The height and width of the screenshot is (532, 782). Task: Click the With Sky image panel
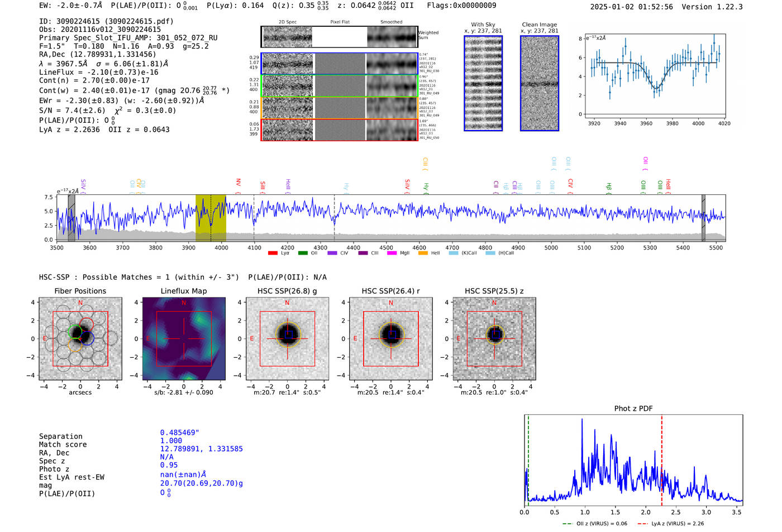click(x=483, y=83)
